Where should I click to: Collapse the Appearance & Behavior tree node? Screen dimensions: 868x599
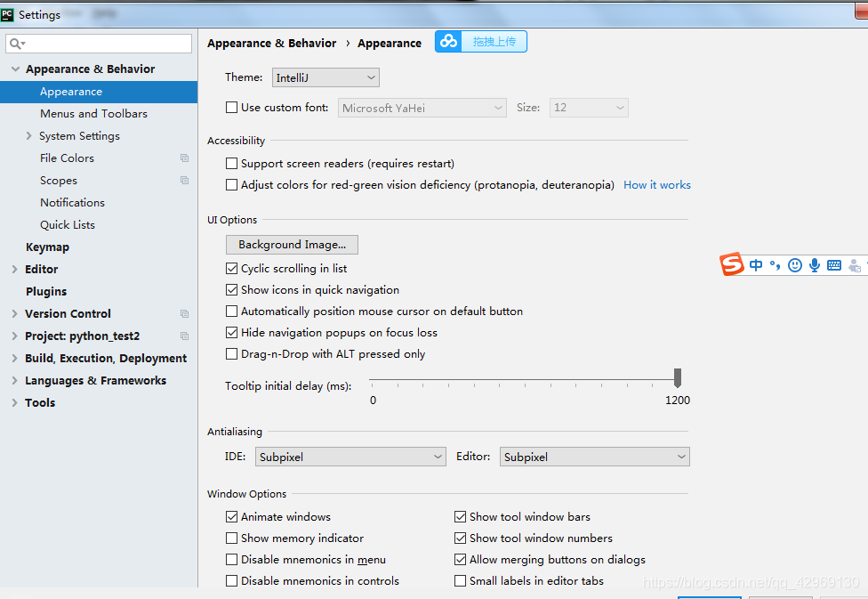click(x=15, y=69)
